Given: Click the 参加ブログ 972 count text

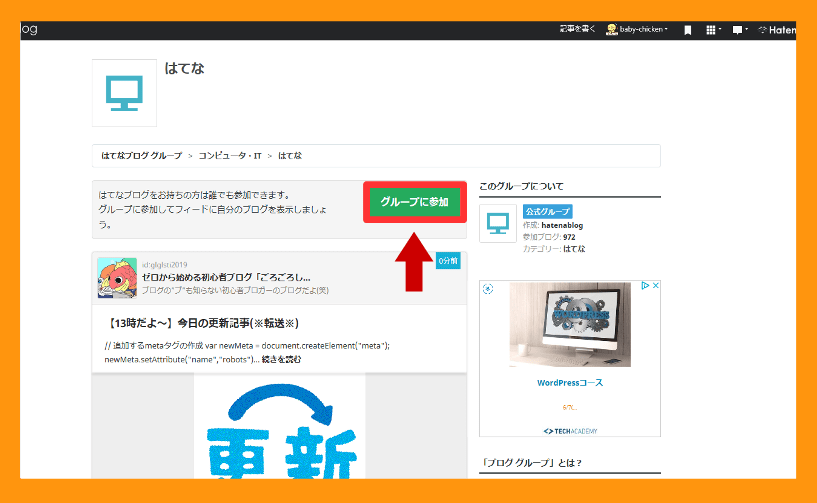Looking at the screenshot, I should pyautogui.click(x=549, y=237).
